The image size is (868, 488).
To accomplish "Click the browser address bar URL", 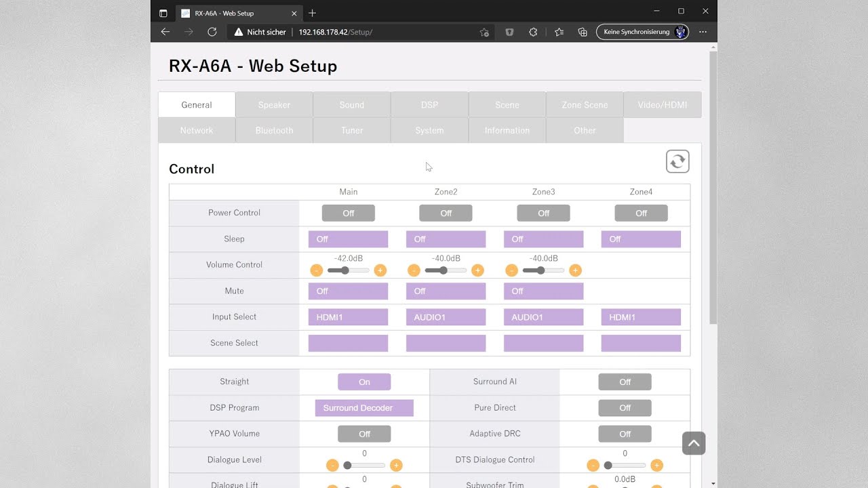I will [335, 32].
